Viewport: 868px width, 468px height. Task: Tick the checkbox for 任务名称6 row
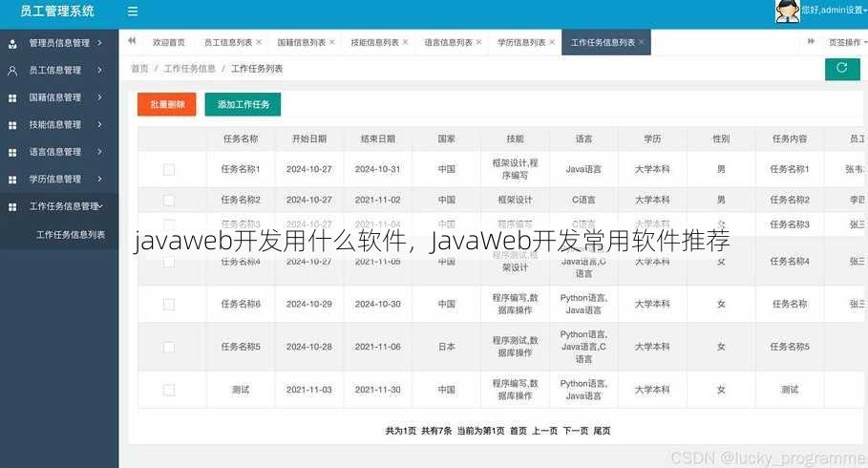coord(169,304)
